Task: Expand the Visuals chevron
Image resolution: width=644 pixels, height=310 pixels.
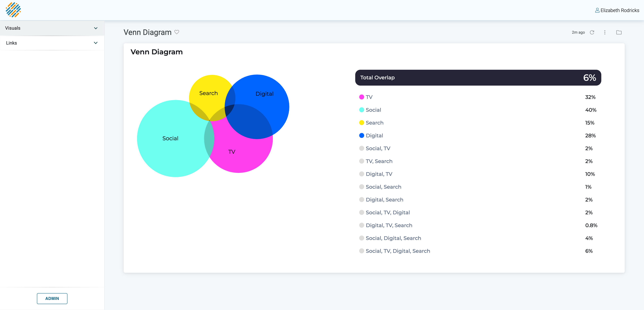Action: pyautogui.click(x=96, y=28)
